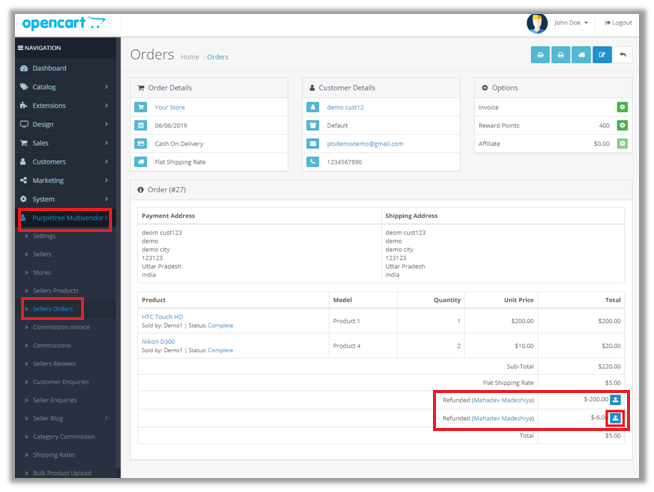The width and height of the screenshot is (654, 492).
Task: Open Your Store link
Action: pos(170,107)
